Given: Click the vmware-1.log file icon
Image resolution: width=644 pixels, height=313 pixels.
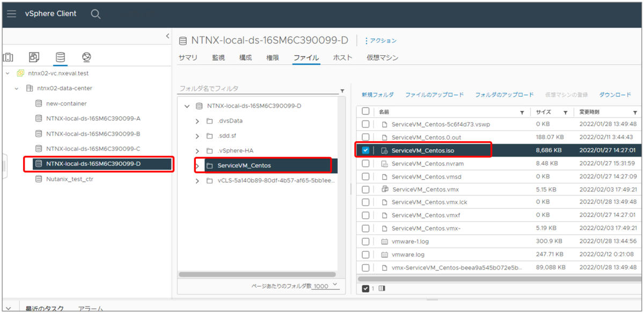Looking at the screenshot, I should [x=384, y=242].
